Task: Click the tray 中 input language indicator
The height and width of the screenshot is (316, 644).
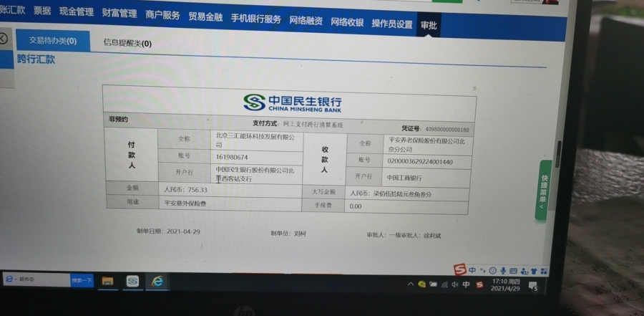Action: coord(466,284)
